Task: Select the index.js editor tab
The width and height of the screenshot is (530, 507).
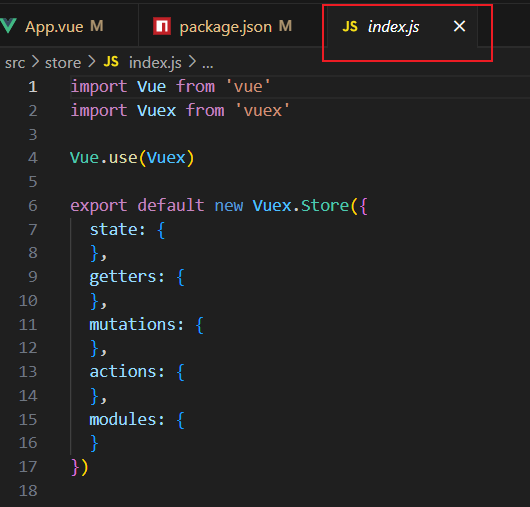Action: 401,26
